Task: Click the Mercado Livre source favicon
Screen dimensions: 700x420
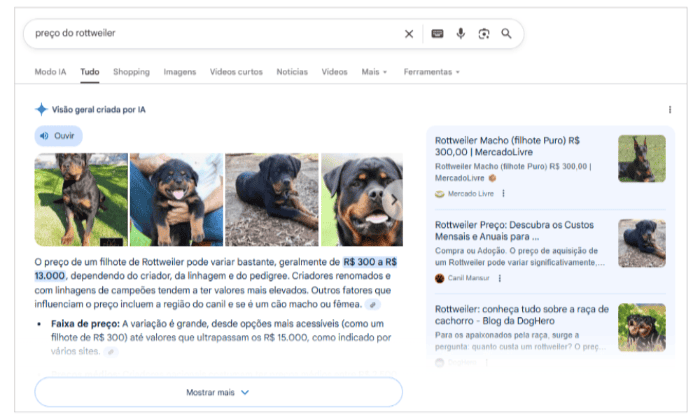Action: (440, 194)
